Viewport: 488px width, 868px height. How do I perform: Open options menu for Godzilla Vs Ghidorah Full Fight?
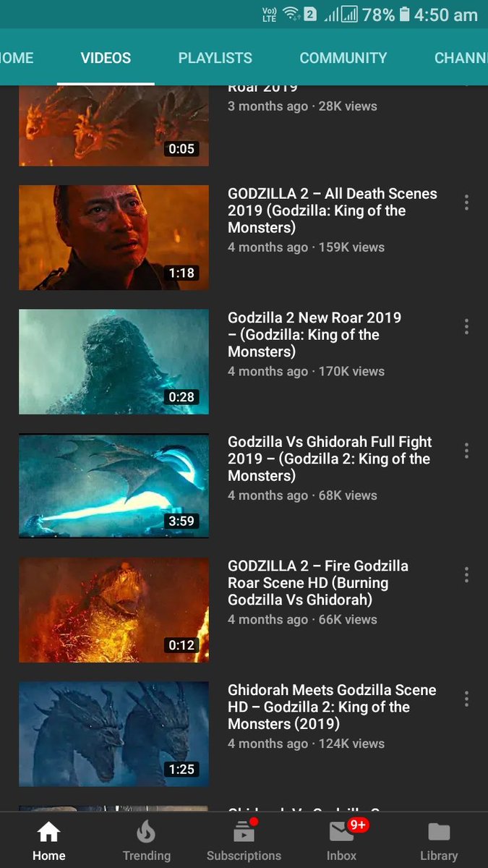pyautogui.click(x=466, y=451)
